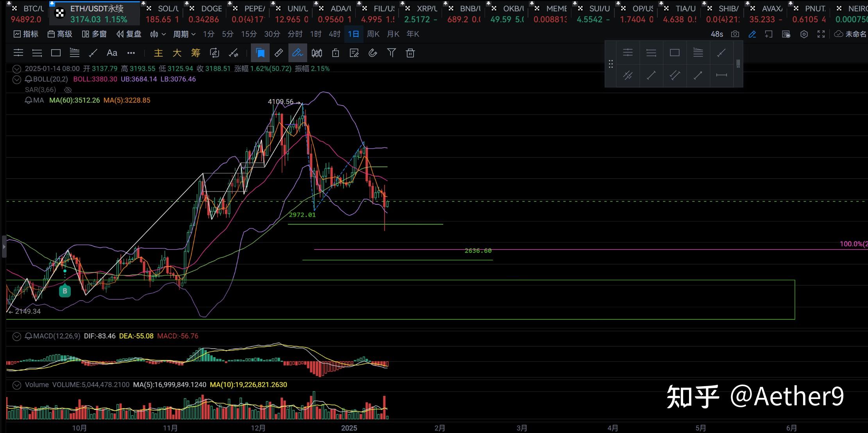
Task: Click the camera screenshot icon
Action: [735, 34]
